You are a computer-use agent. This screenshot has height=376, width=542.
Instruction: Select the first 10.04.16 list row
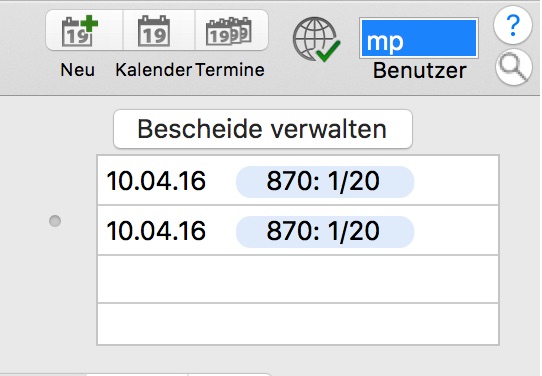(x=298, y=181)
